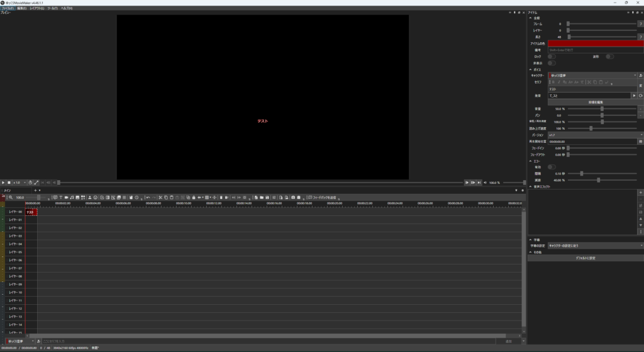The image size is (644, 352).
Task: Open the ヘルプ menu
Action: [x=67, y=8]
